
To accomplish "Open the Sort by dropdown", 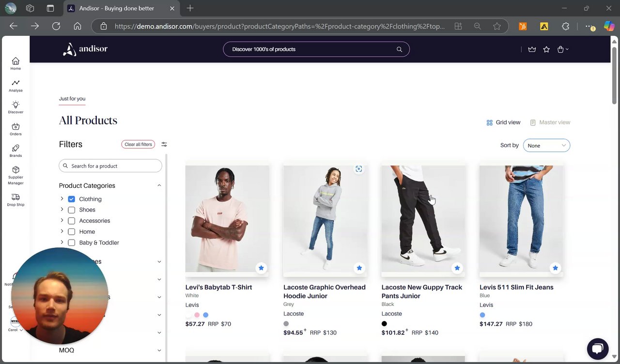I will tap(546, 146).
